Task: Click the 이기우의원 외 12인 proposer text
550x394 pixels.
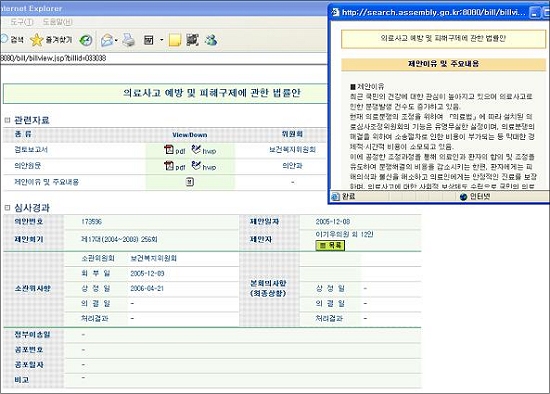Action: pyautogui.click(x=344, y=234)
